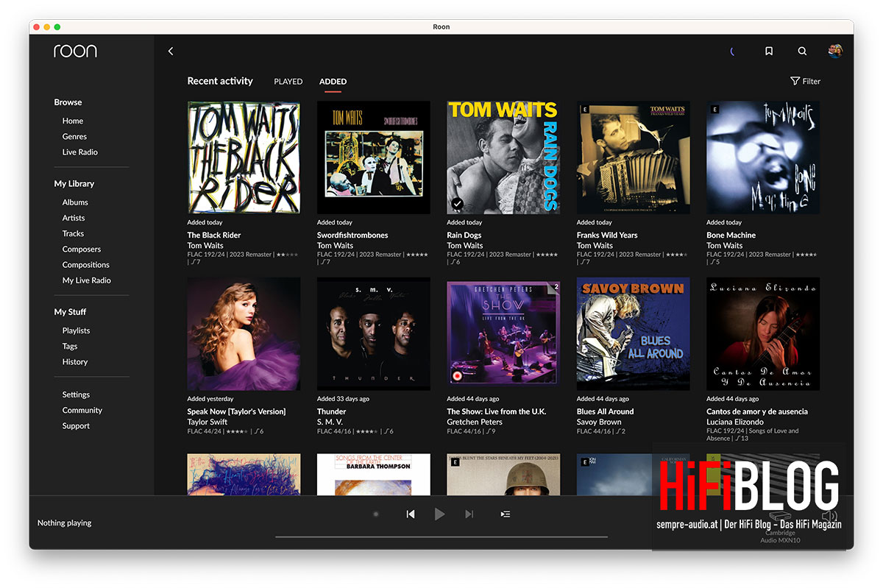Open the S.M.V. Thunder album cover
Image resolution: width=883 pixels, height=588 pixels.
(x=374, y=334)
